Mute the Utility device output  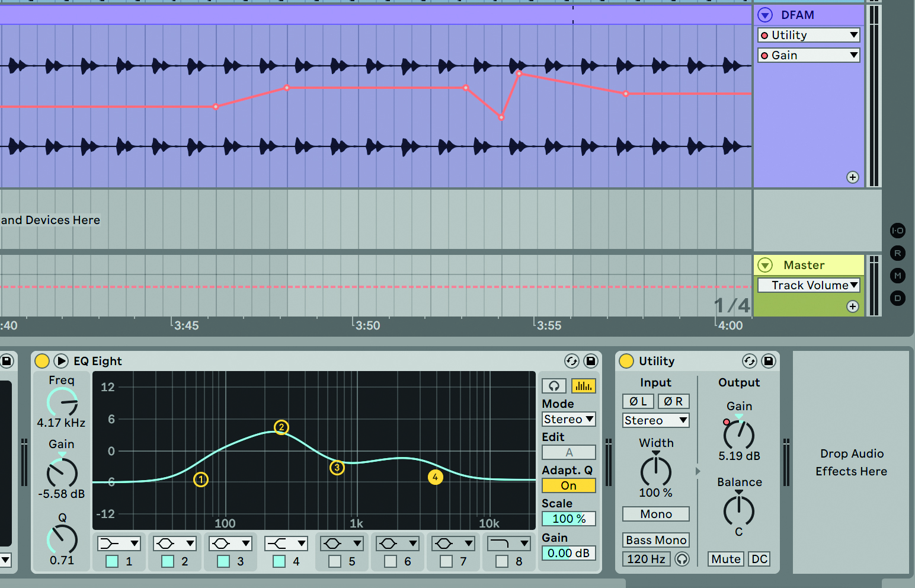point(725,559)
